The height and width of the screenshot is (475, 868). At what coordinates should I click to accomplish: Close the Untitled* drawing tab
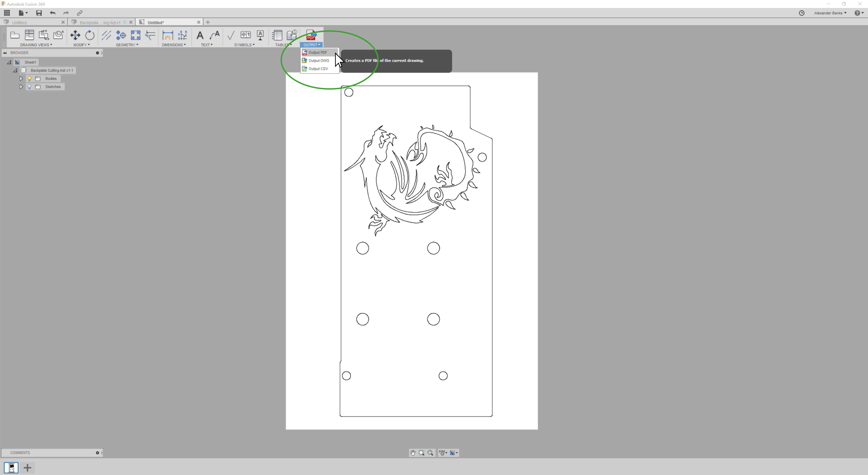coord(199,22)
